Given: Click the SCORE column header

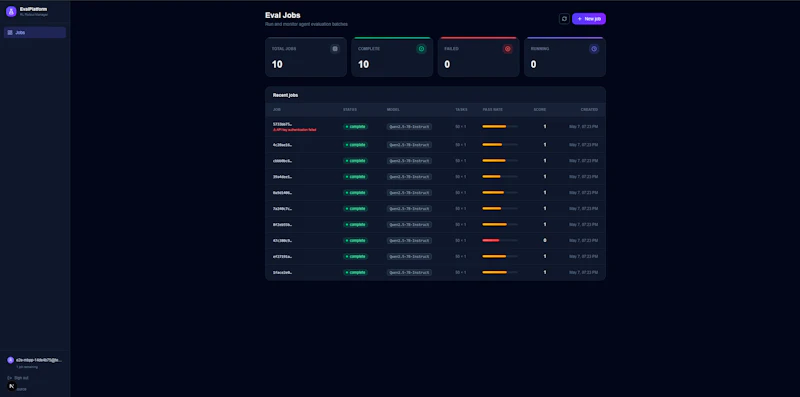Looking at the screenshot, I should pyautogui.click(x=540, y=110).
